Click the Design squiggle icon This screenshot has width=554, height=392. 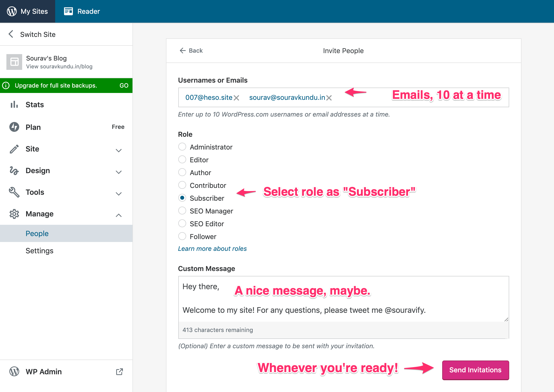(14, 170)
